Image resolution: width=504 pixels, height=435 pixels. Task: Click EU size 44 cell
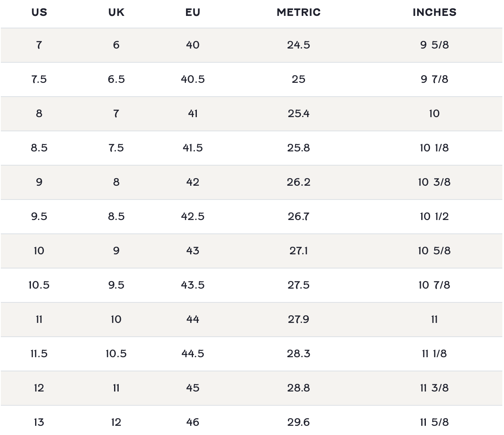point(193,319)
